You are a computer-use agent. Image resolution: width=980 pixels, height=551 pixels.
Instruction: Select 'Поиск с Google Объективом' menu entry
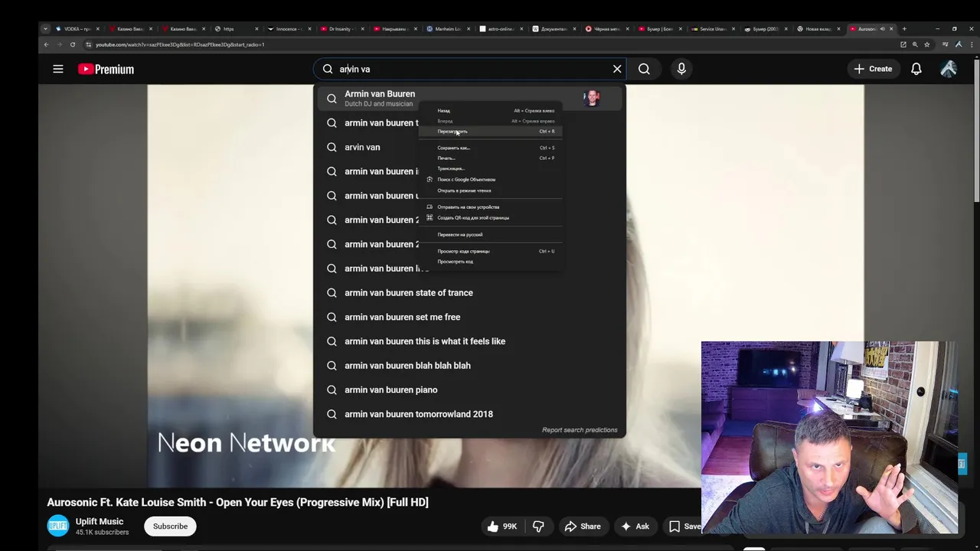pyautogui.click(x=490, y=179)
